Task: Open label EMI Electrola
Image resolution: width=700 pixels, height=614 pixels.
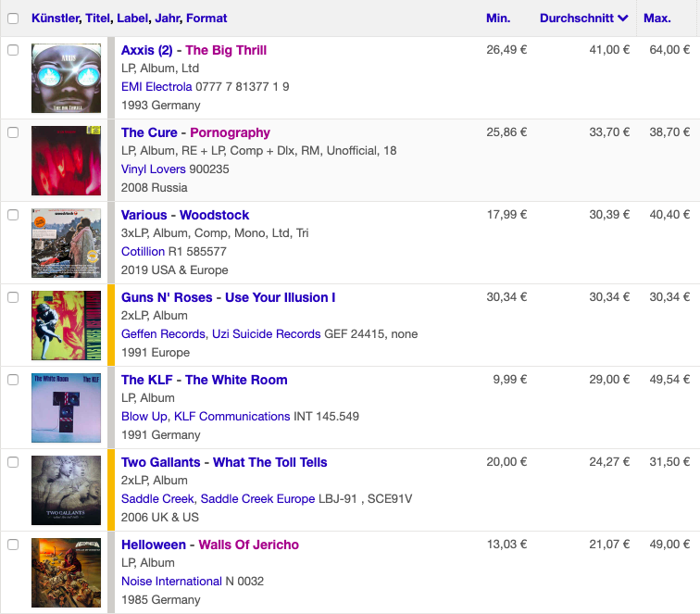Action: (x=156, y=87)
